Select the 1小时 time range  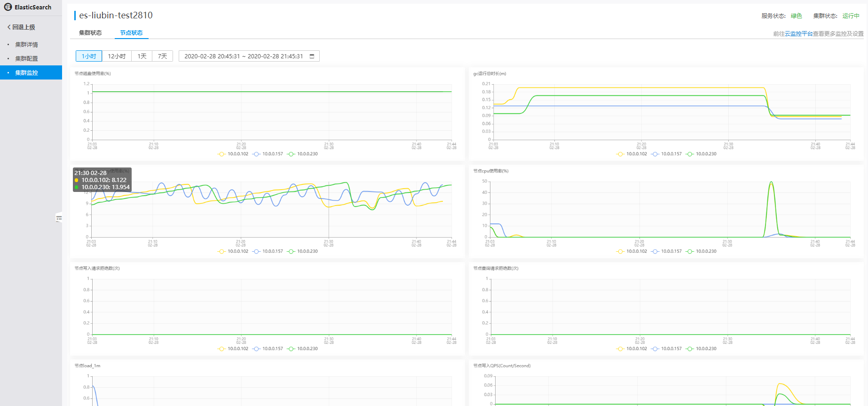89,56
